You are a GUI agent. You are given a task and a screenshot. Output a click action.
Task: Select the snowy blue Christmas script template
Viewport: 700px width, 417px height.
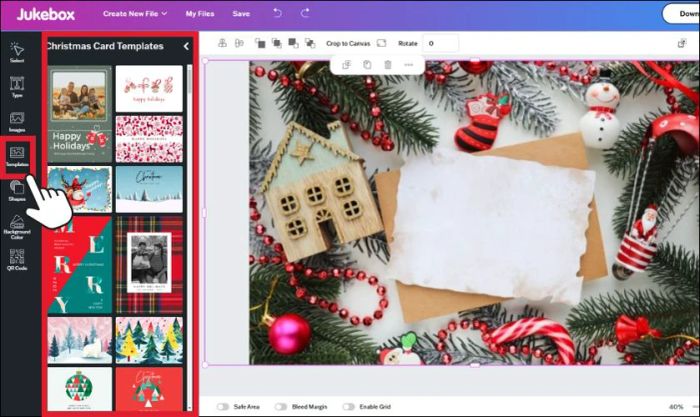tap(149, 189)
